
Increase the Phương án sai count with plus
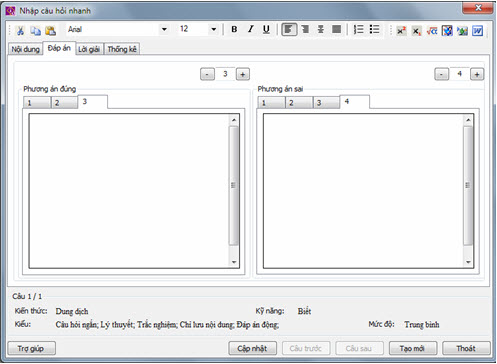point(477,74)
